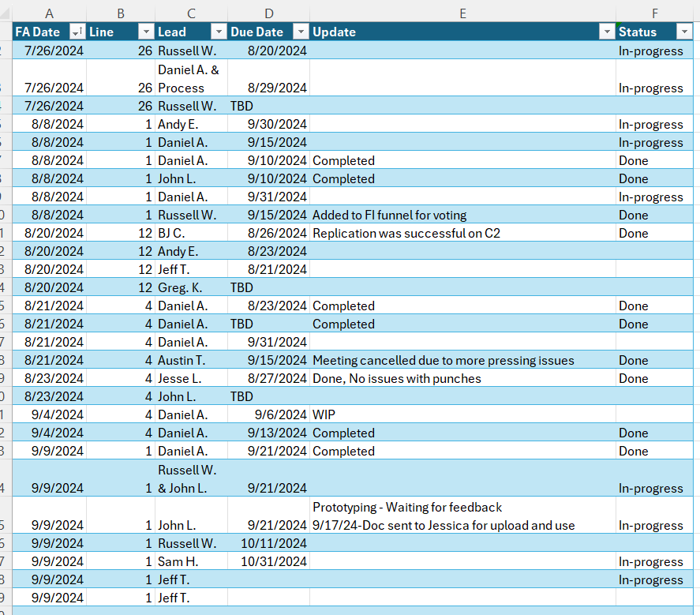Viewport: 700px width, 615px height.
Task: Expand the Update column filter dropdown
Action: 607,32
